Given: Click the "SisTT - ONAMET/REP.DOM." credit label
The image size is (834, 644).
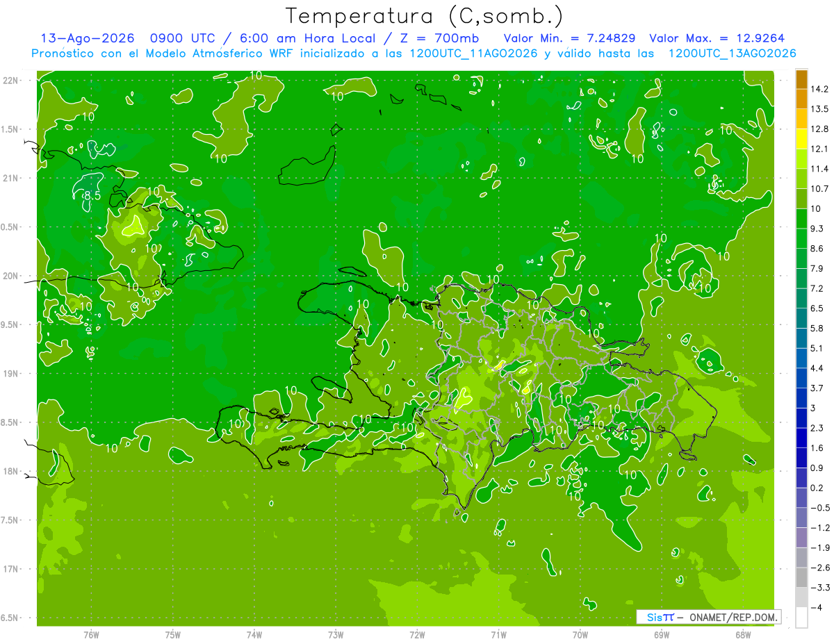Looking at the screenshot, I should [x=708, y=617].
